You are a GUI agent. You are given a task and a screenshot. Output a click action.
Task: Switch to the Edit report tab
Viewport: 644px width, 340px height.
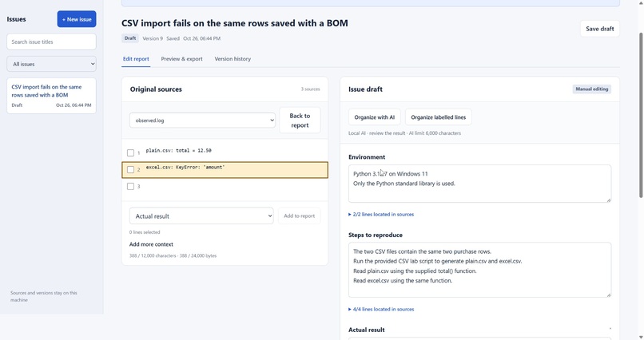[x=136, y=59]
